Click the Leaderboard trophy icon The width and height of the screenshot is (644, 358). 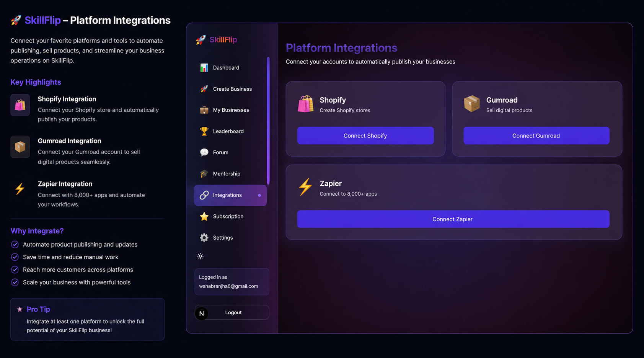204,131
